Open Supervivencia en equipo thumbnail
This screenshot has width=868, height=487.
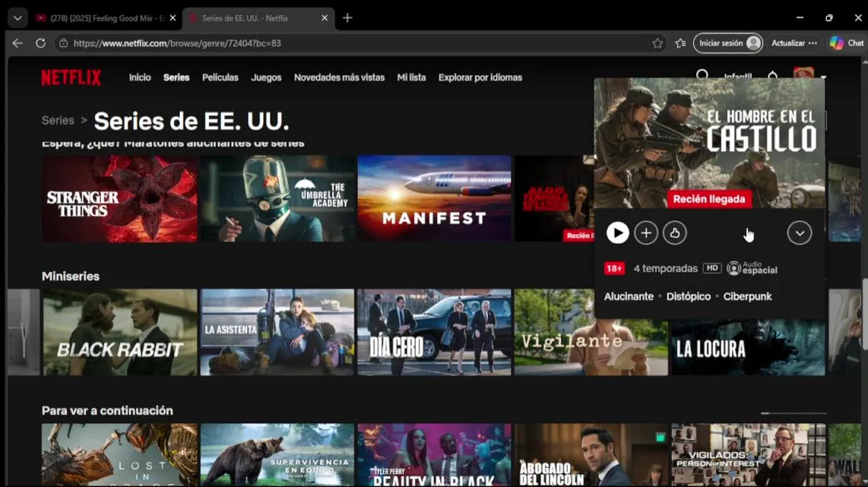point(277,455)
